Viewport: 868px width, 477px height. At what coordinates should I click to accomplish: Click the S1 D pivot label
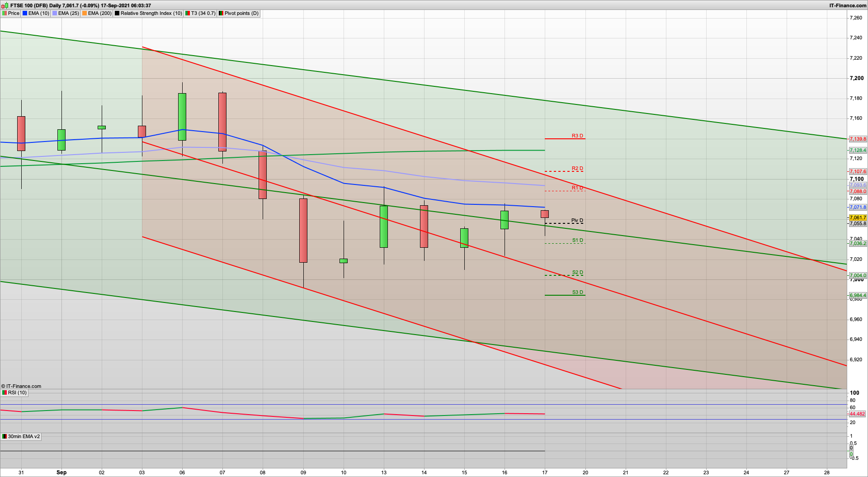pos(578,240)
